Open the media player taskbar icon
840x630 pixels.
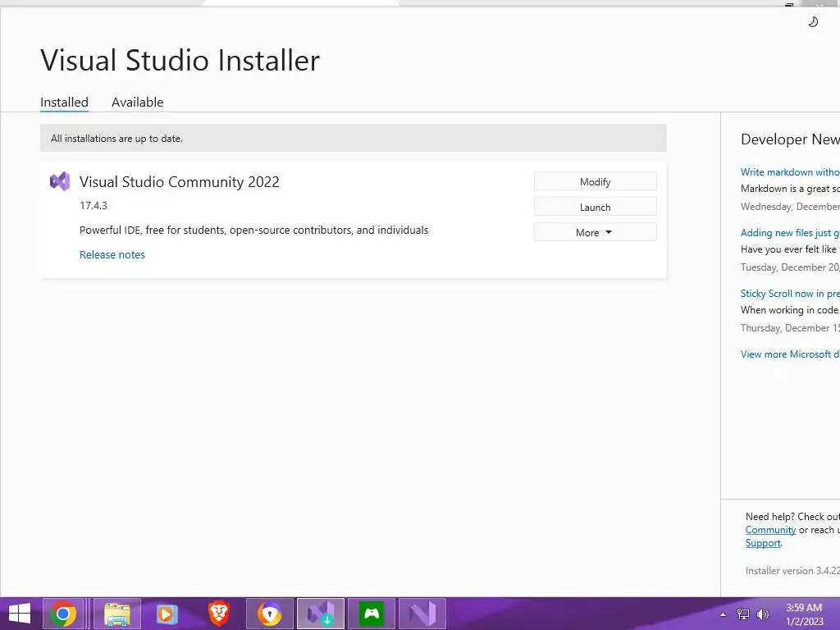pyautogui.click(x=167, y=614)
